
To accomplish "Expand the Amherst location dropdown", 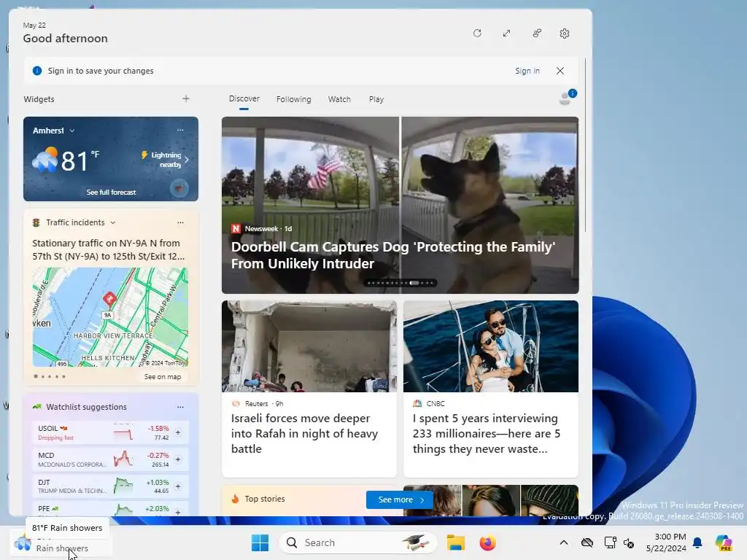I will tap(72, 131).
